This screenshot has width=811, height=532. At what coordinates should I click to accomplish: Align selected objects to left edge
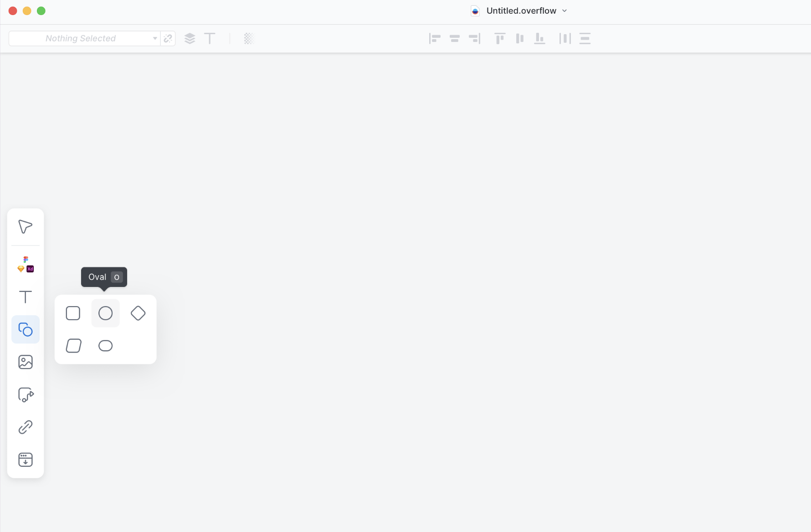(435, 39)
